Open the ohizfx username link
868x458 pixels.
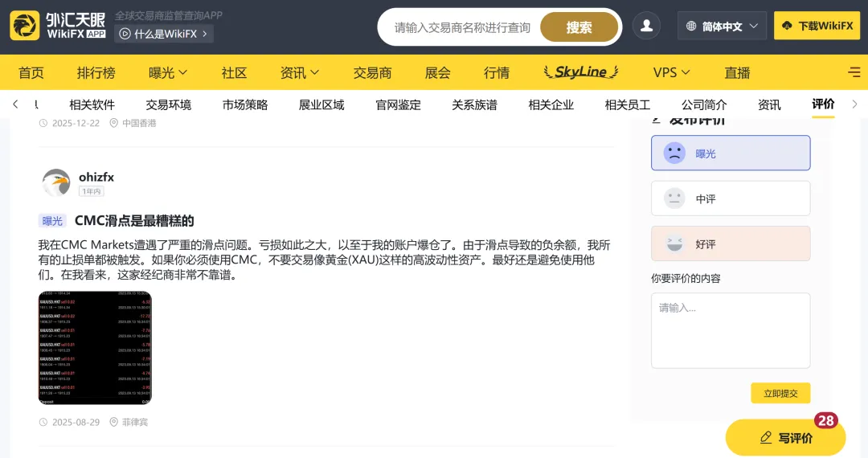pos(96,177)
